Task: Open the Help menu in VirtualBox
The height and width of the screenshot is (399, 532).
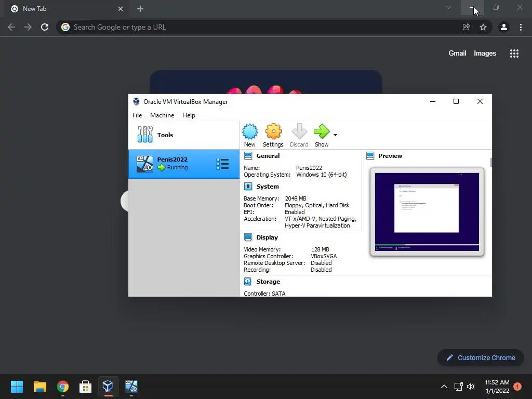Action: [189, 115]
